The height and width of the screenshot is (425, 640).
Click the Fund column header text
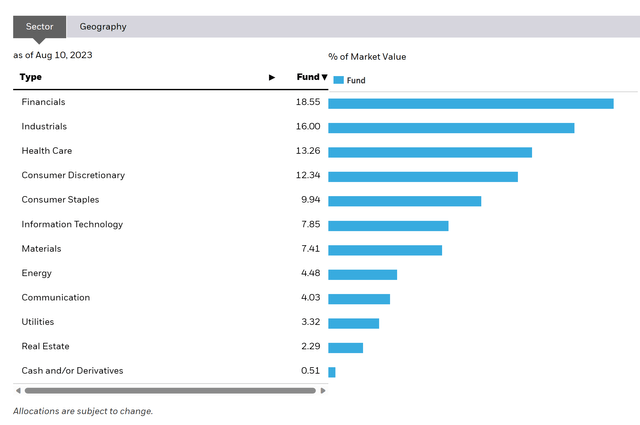[x=307, y=77]
